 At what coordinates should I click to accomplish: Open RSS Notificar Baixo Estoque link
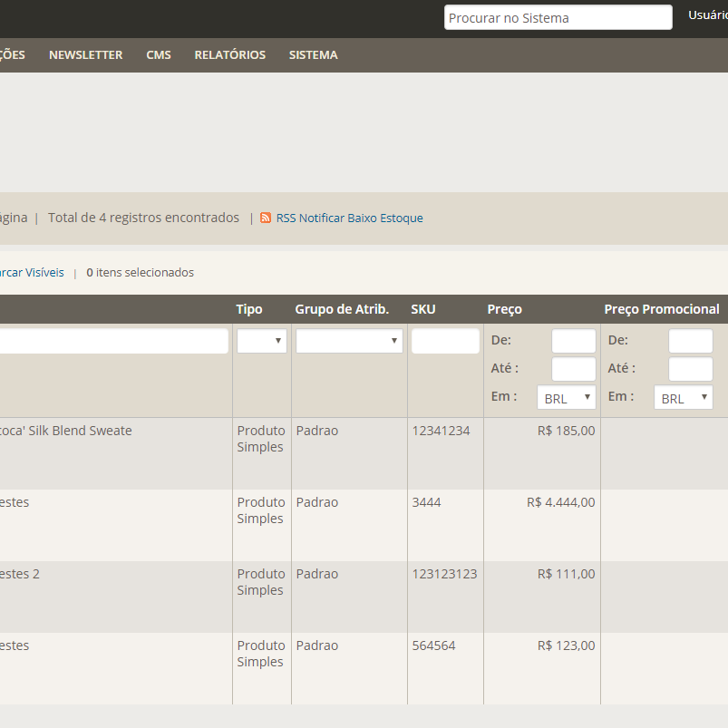pos(349,218)
